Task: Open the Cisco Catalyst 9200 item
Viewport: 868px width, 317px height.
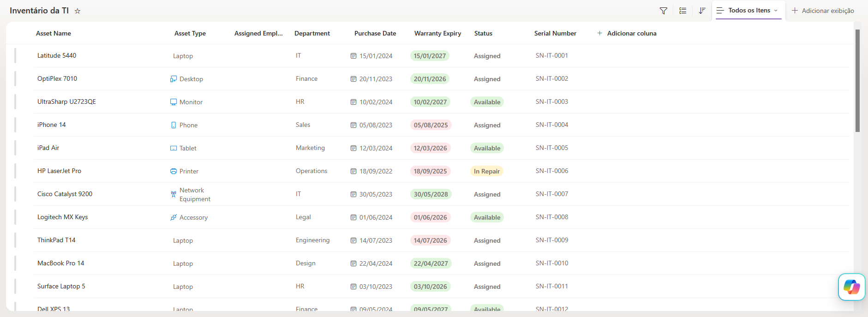Action: (65, 194)
